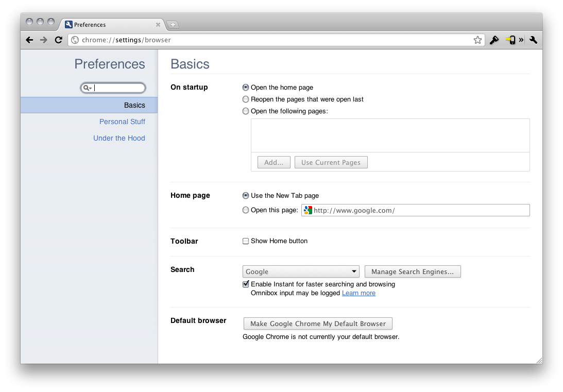Click the key extension icon
This screenshot has width=563, height=392.
494,40
